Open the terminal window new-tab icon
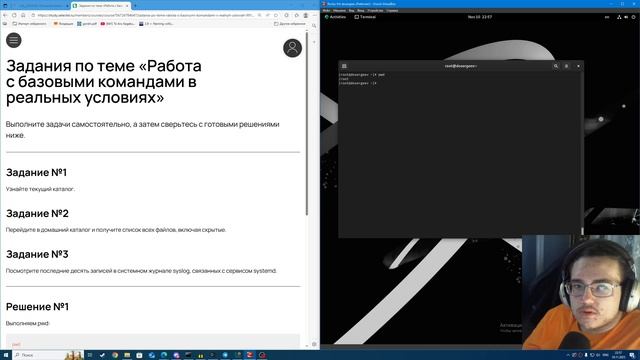Image resolution: width=640 pixels, height=360 pixels. [x=344, y=66]
